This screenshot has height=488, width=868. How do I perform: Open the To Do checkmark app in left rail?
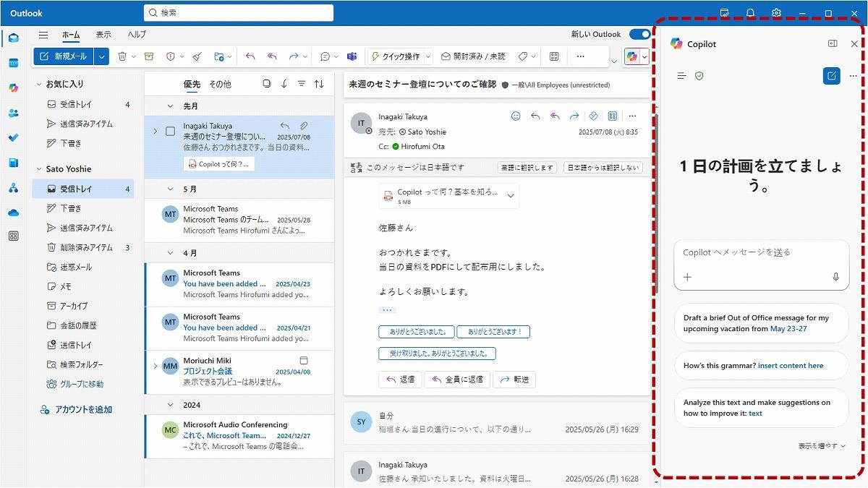pos(13,137)
